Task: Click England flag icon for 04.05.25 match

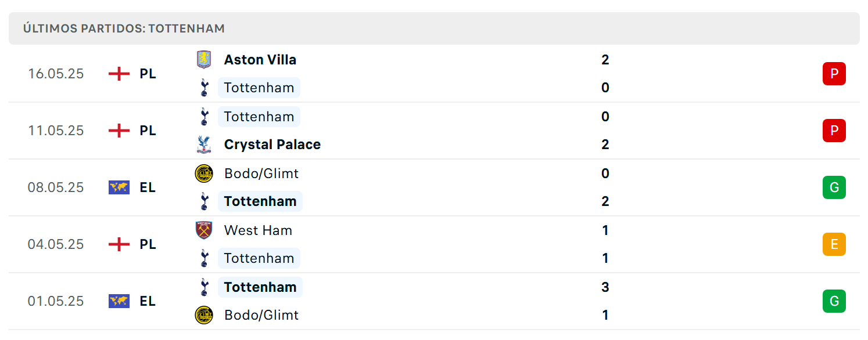Action: click(119, 244)
